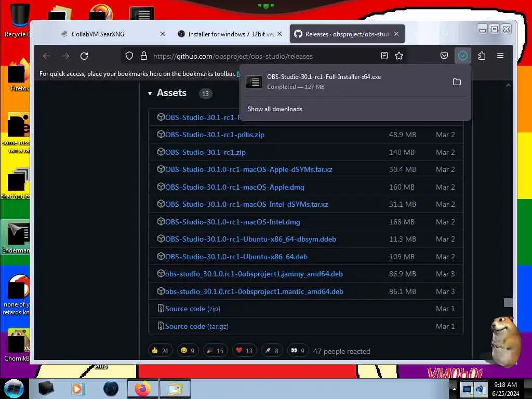Click heart reaction with 13
This screenshot has width=532, height=399.
tap(244, 351)
